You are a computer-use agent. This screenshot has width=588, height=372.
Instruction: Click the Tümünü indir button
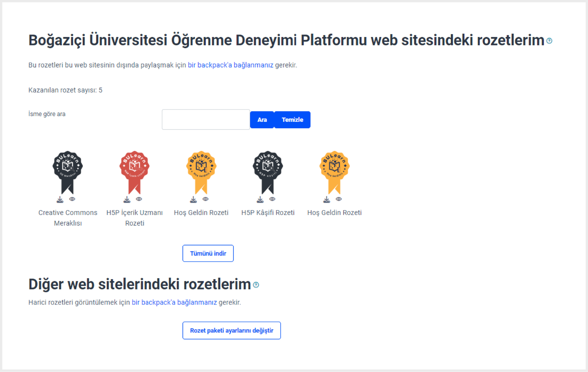tap(208, 253)
